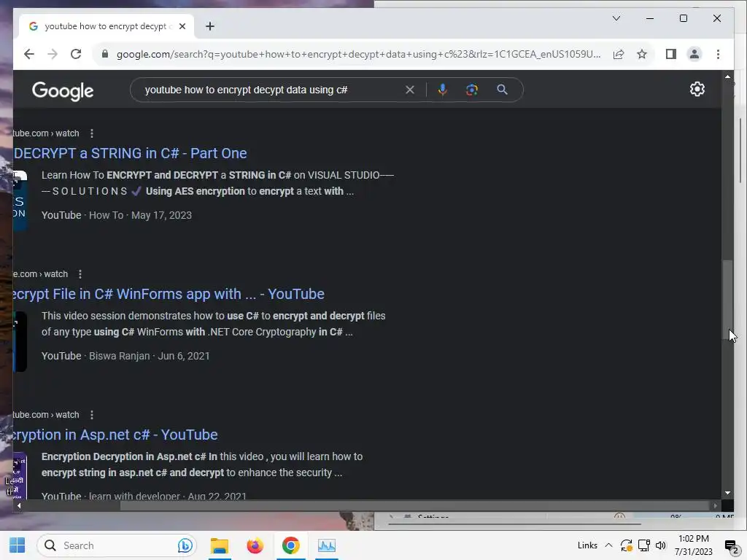747x560 pixels.
Task: Open network status tray icon
Action: [x=644, y=545]
